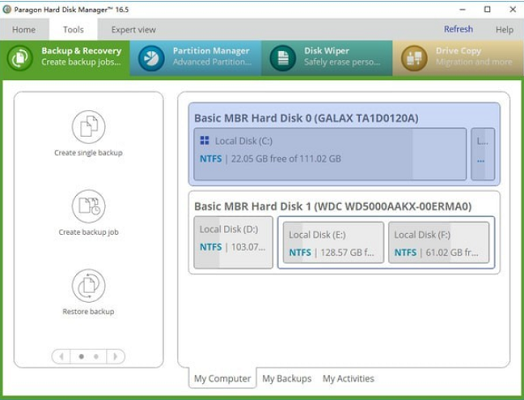Open the Tools tab

73,29
